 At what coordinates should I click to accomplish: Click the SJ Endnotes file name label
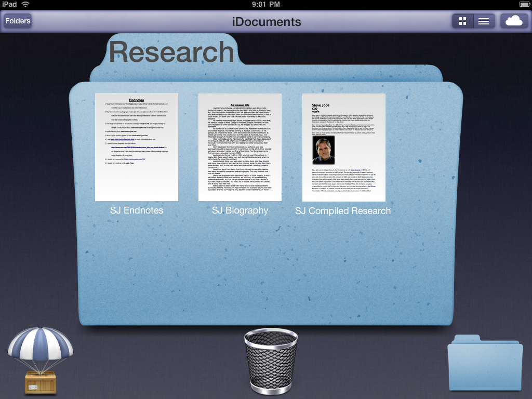click(137, 210)
